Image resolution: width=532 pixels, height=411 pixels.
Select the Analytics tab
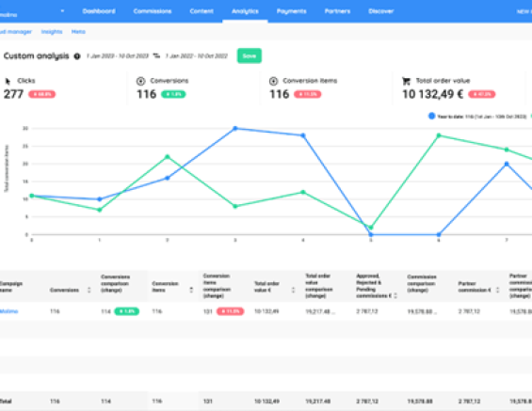click(x=245, y=11)
